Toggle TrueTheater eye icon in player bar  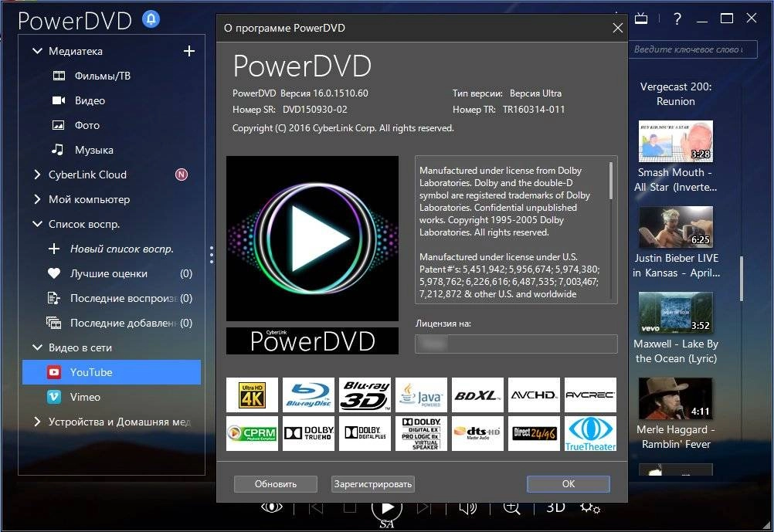271,507
